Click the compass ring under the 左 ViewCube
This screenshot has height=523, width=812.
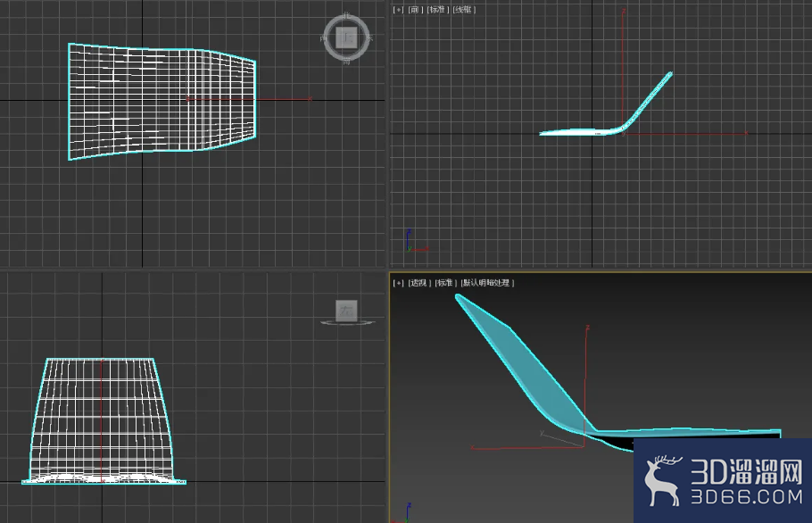click(x=347, y=322)
